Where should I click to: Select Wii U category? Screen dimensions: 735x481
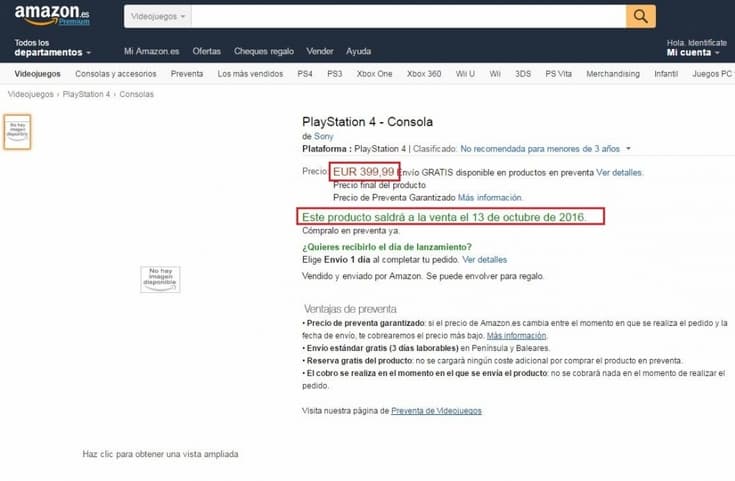pyautogui.click(x=465, y=74)
